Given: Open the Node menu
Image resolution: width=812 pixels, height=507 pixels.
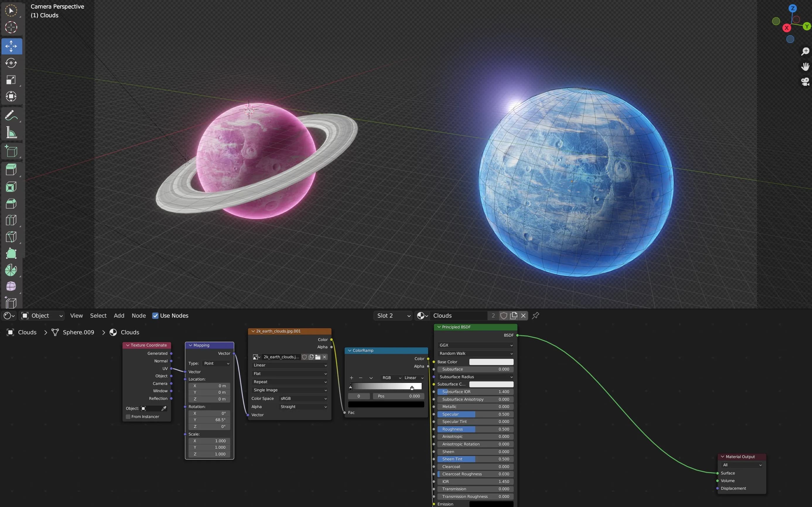Looking at the screenshot, I should click(139, 316).
